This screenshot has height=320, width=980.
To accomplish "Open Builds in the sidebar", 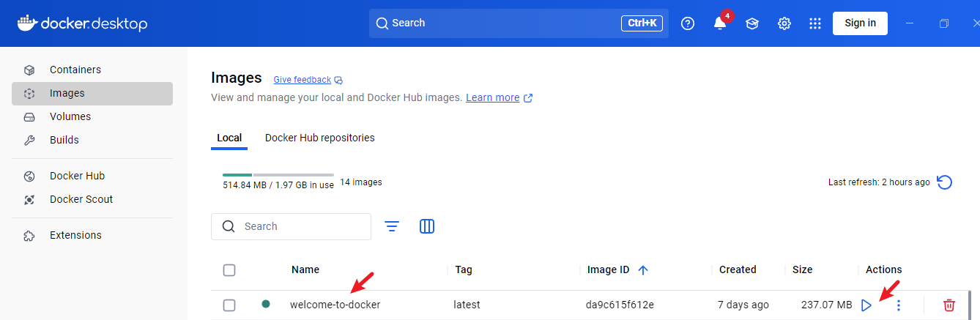I will (x=92, y=140).
